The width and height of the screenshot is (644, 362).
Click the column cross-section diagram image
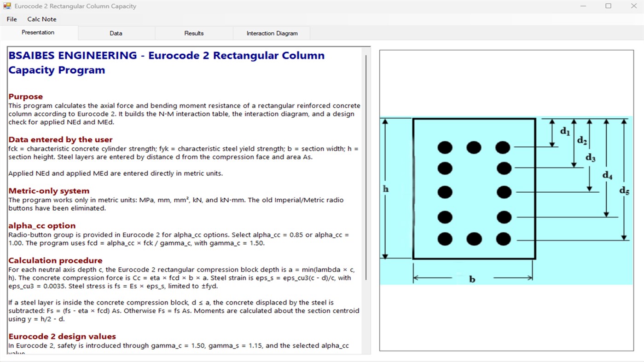tap(506, 200)
